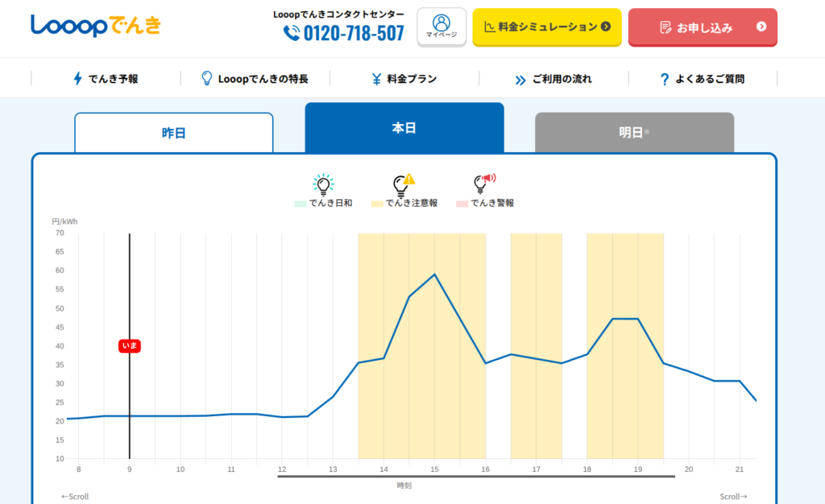
Task: Open the でんき予報 menu item
Action: [106, 79]
